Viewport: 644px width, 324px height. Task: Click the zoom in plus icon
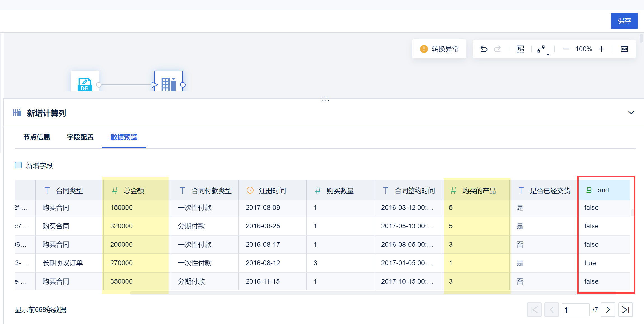click(x=601, y=49)
